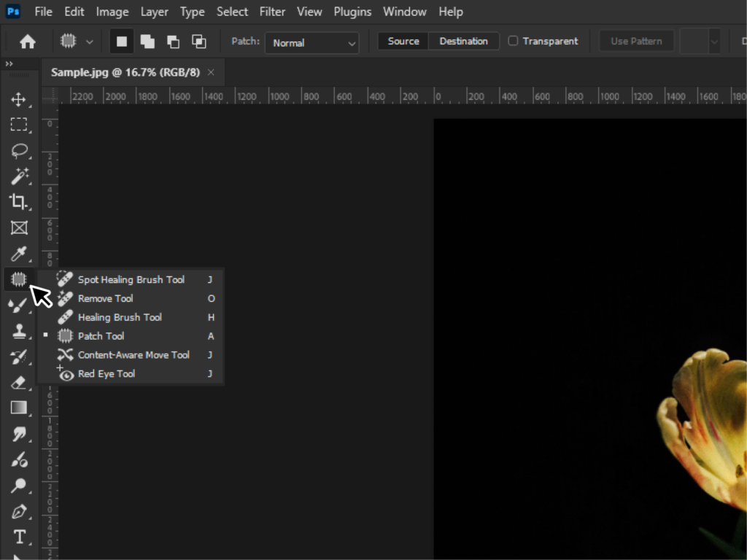Open the tool preset picker arrow
Screen dimensions: 747x560
pyautogui.click(x=89, y=42)
